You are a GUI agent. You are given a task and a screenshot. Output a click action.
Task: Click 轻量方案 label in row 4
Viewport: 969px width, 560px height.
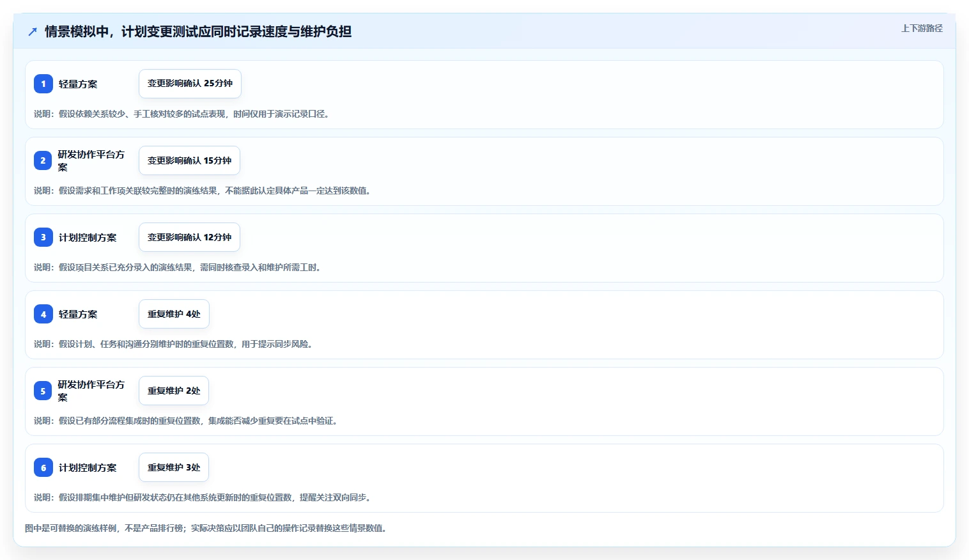coord(78,314)
